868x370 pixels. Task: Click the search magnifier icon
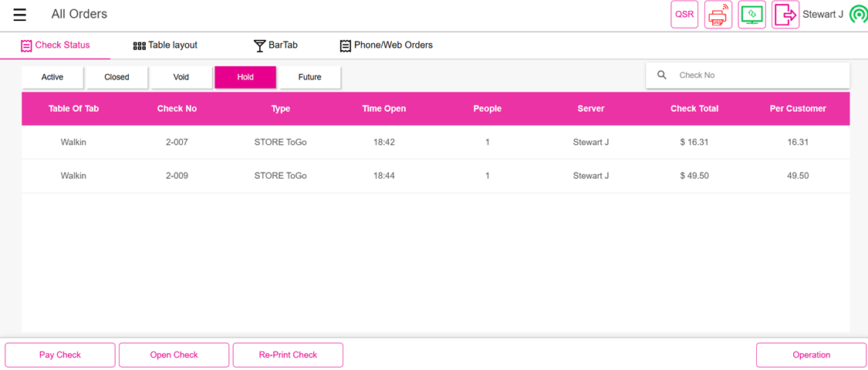pyautogui.click(x=662, y=76)
